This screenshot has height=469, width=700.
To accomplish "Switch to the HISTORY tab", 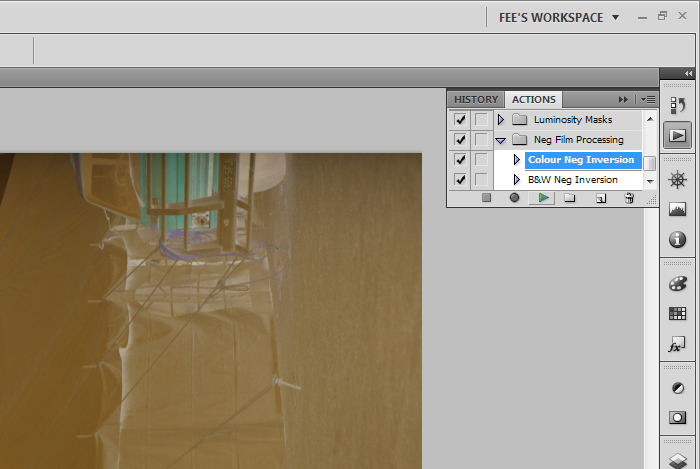I will (x=476, y=100).
